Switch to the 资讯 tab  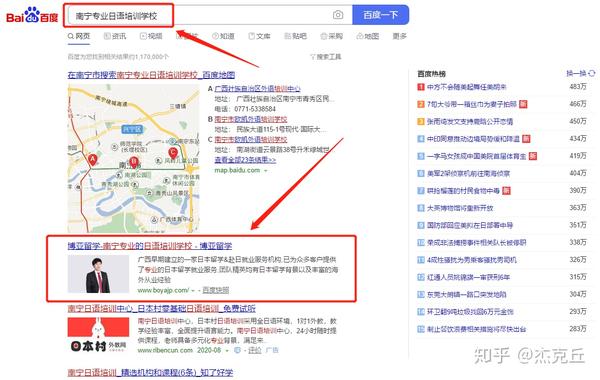click(x=115, y=36)
